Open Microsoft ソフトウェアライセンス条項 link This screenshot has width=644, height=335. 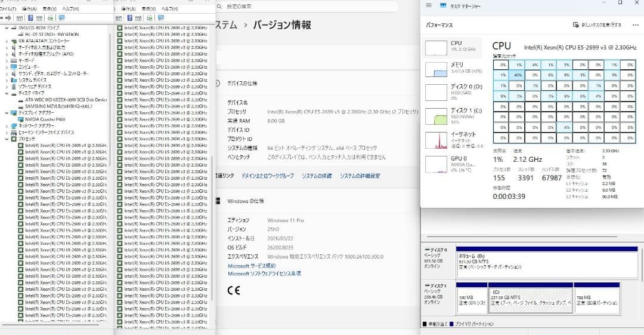coord(265,273)
